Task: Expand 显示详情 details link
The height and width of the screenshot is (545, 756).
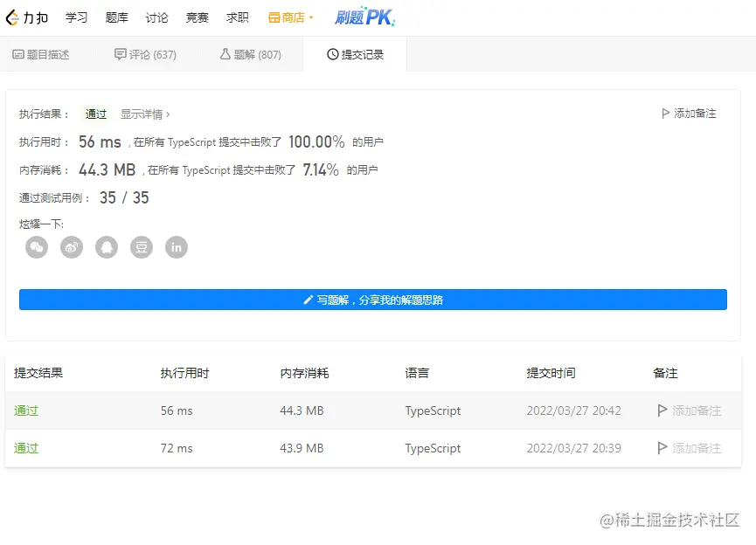Action: (145, 114)
